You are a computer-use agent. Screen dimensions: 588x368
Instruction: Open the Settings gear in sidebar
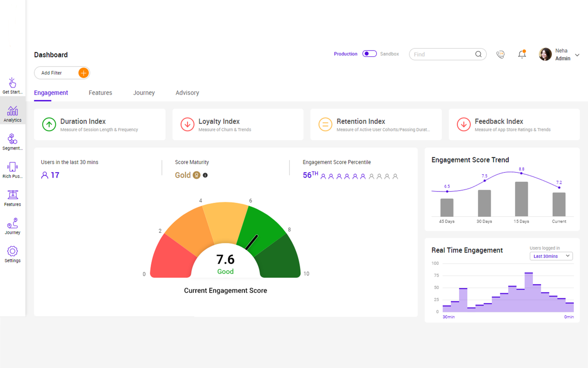coord(12,254)
